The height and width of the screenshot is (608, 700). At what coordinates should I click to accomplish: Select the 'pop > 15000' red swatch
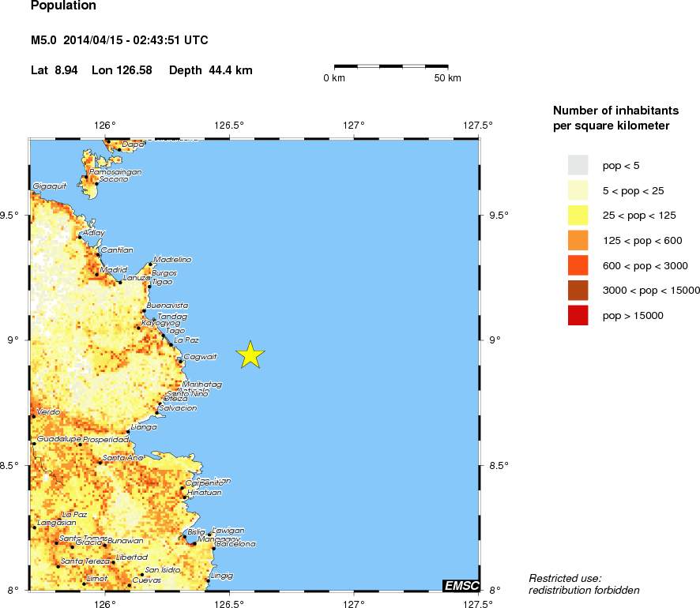[578, 316]
